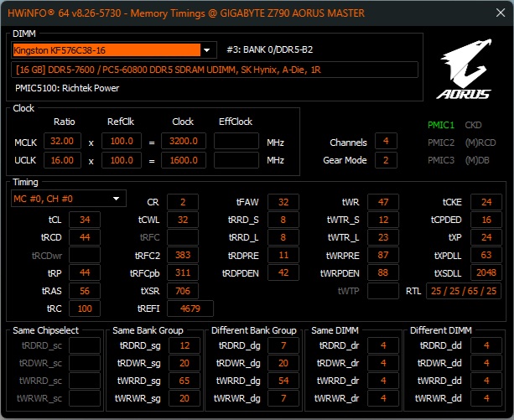
Task: Click the tRC value 100
Action: click(85, 309)
